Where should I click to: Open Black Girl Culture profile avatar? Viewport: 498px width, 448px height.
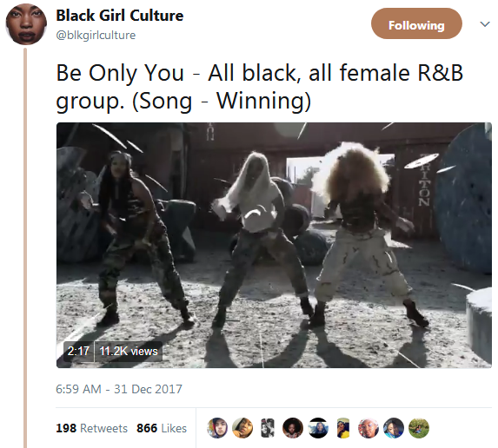point(26,24)
